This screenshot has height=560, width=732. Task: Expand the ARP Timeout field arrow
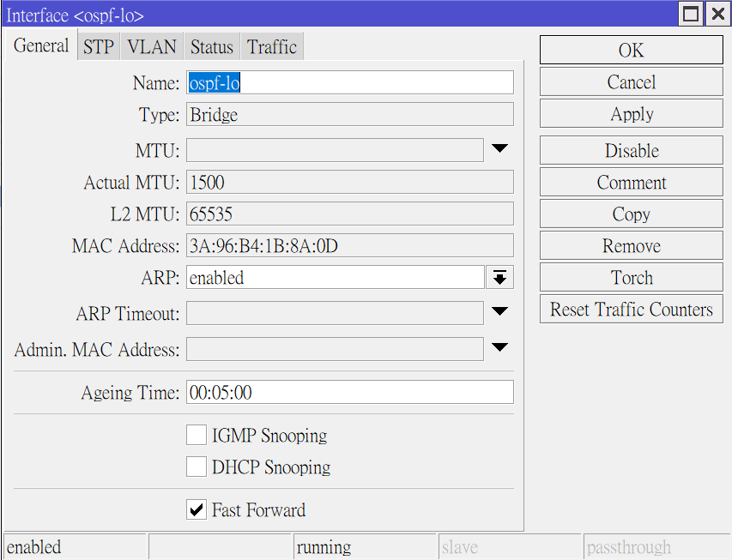[x=499, y=312]
